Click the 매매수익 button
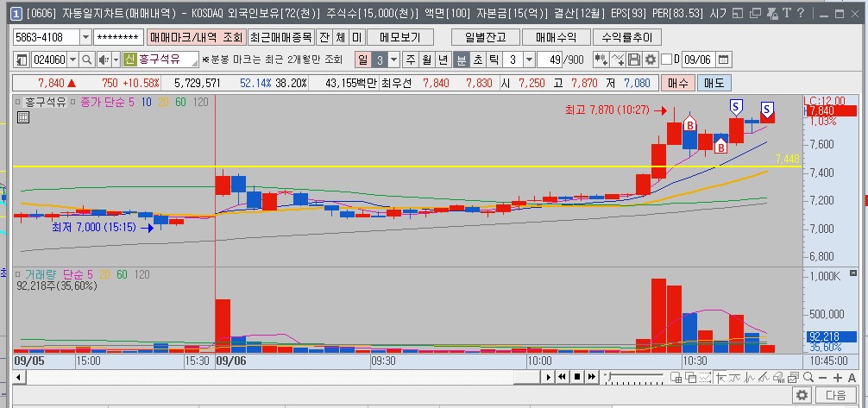The image size is (868, 408). (556, 37)
